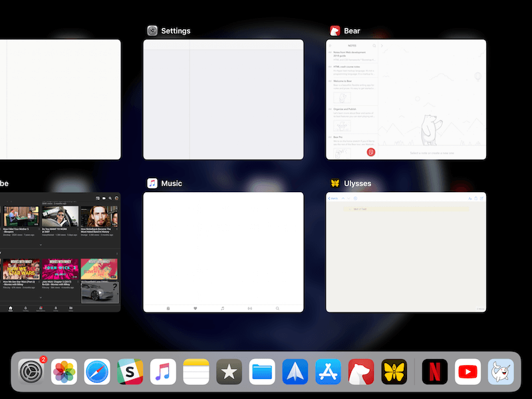Tap the red new note button in Bear
Viewport: 532px width, 399px height.
[x=371, y=152]
